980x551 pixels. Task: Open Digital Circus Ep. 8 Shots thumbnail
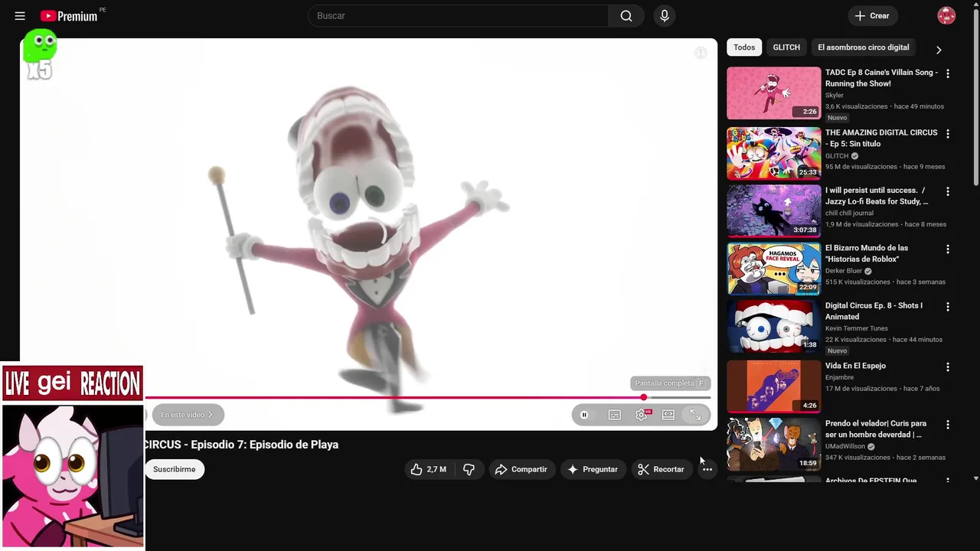tap(773, 326)
